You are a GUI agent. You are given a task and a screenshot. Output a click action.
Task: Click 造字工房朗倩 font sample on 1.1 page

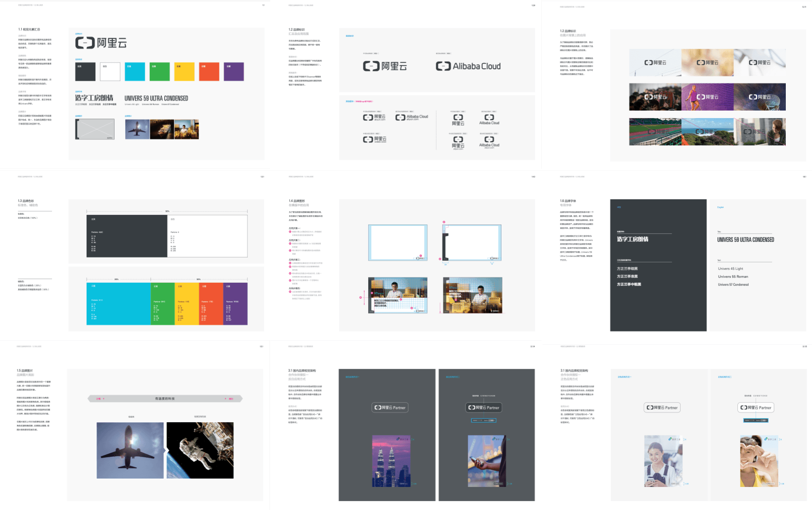pos(94,98)
